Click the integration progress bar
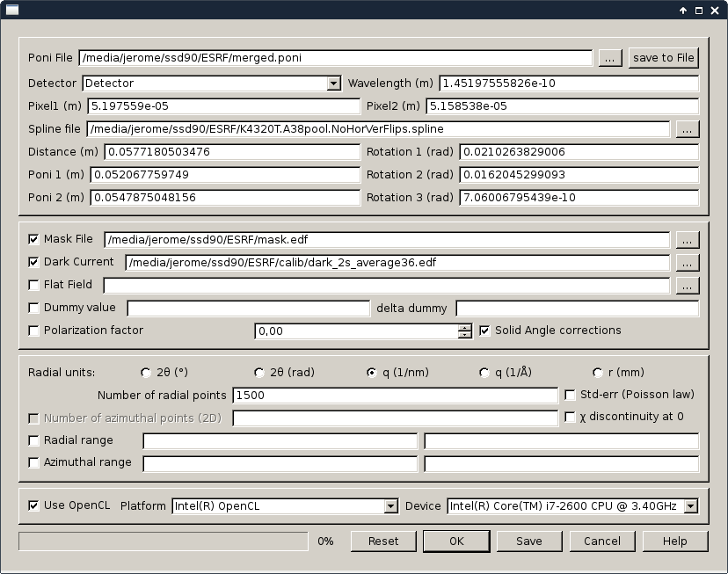The image size is (728, 574). pyautogui.click(x=164, y=541)
